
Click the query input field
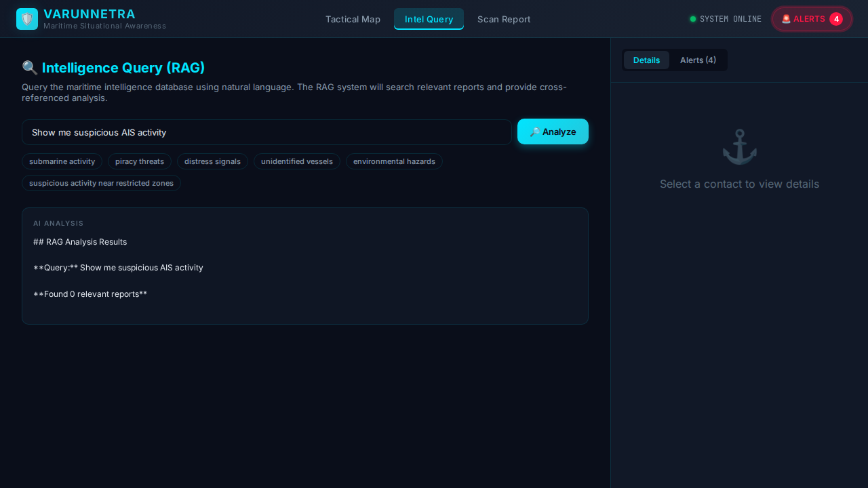tap(267, 132)
